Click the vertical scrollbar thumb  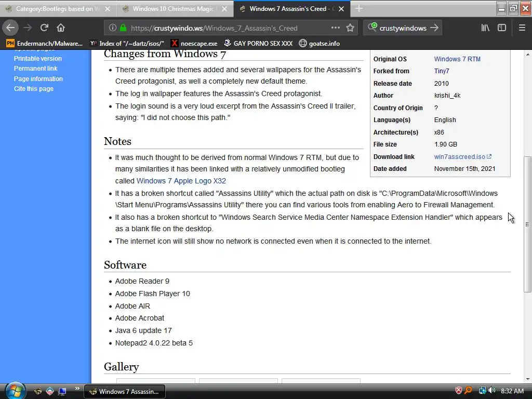(x=527, y=224)
